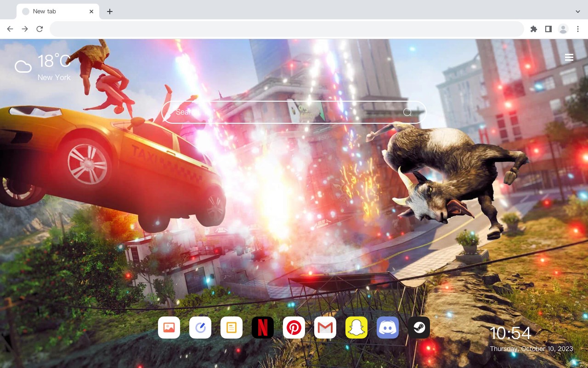Open the image gallery shortcut icon
The width and height of the screenshot is (588, 368).
(x=169, y=328)
